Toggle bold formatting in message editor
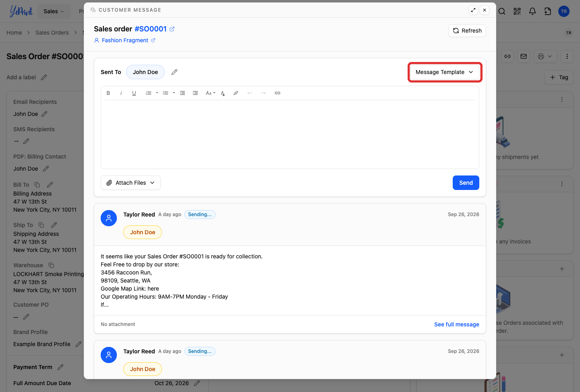The image size is (580, 392). point(108,93)
